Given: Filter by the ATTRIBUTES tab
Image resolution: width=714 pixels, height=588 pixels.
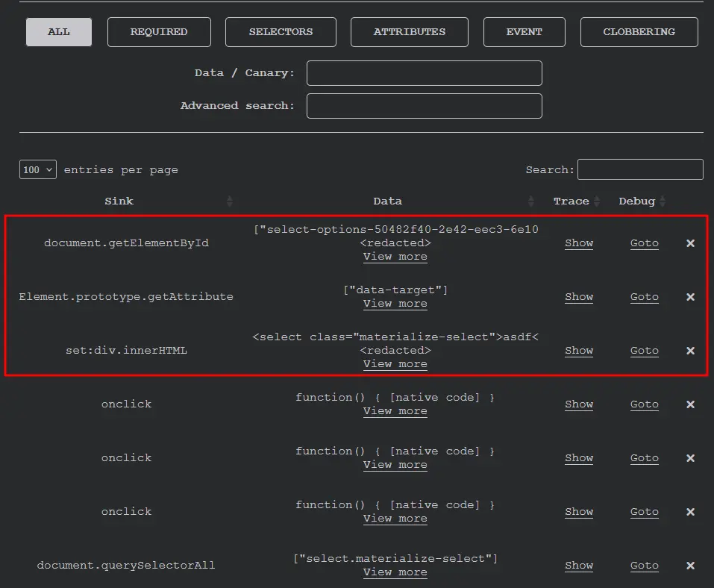Looking at the screenshot, I should (x=410, y=32).
